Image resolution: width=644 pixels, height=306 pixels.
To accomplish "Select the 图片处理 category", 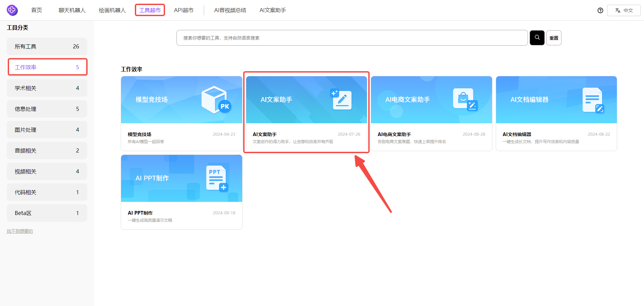I will (47, 130).
